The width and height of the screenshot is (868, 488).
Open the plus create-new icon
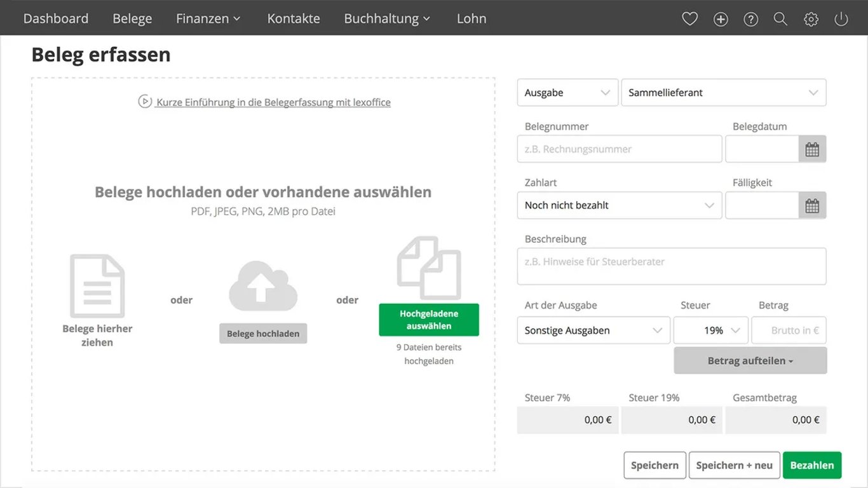[721, 19]
